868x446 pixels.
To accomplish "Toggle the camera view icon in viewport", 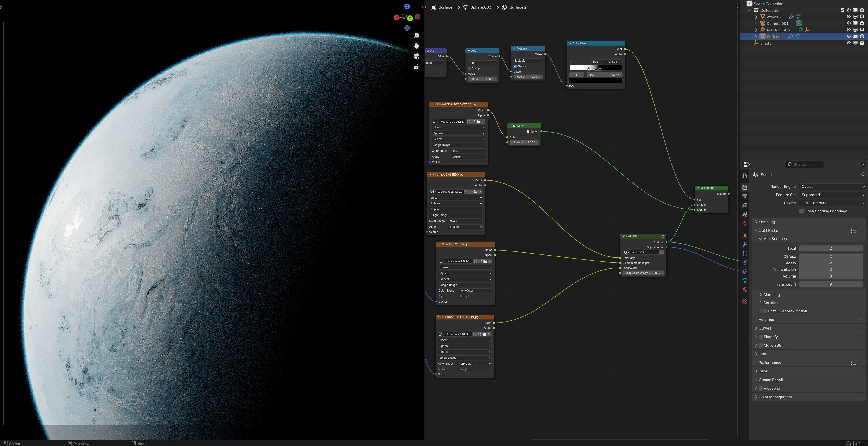I will click(417, 56).
